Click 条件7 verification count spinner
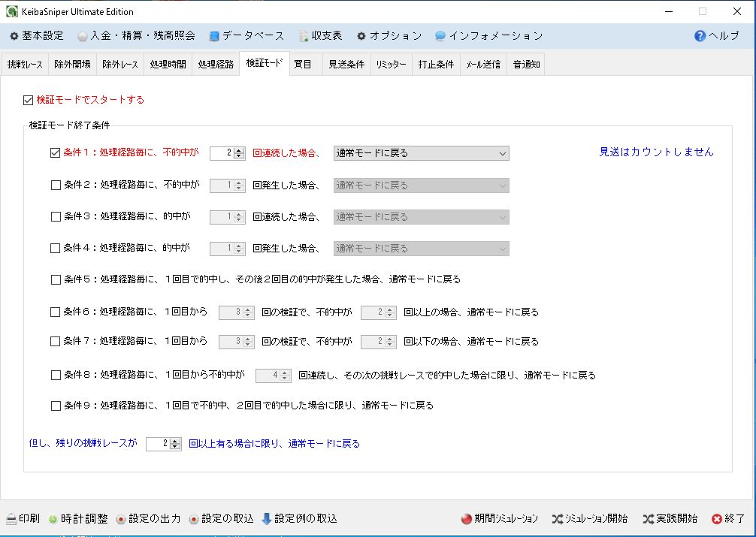The height and width of the screenshot is (537, 756). point(236,342)
